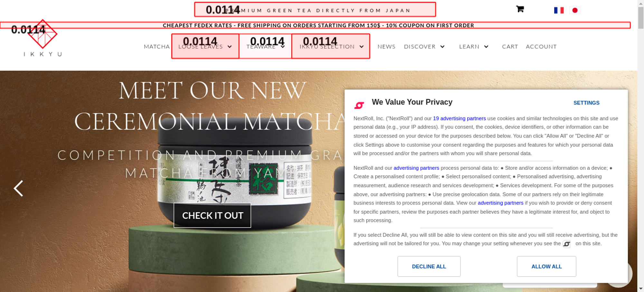644x292 pixels.
Task: Open the shopping cart icon
Action: point(520,9)
